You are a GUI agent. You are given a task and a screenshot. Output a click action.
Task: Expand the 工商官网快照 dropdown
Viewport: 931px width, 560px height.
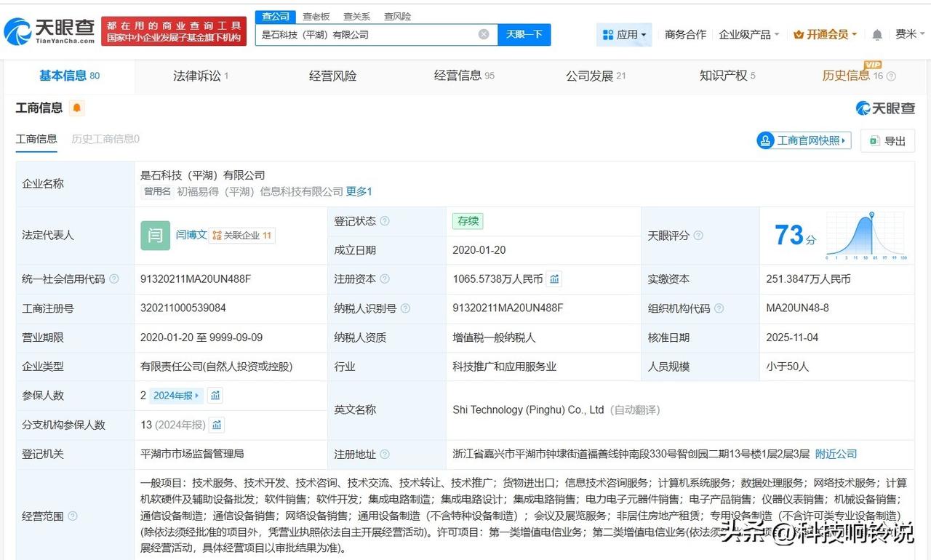(804, 140)
